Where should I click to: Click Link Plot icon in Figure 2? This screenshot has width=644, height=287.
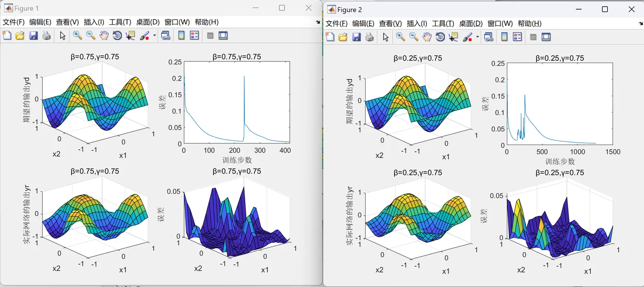[x=489, y=37]
